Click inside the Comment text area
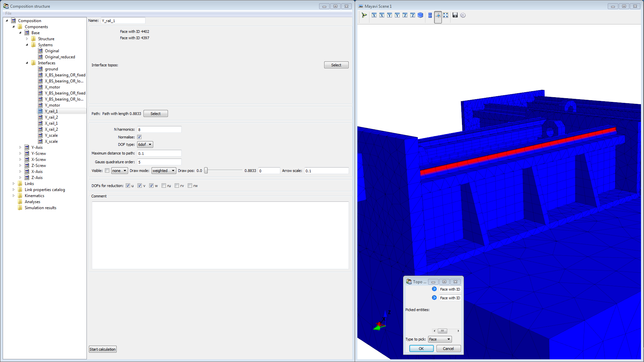Image resolution: width=644 pixels, height=362 pixels. pyautogui.click(x=220, y=235)
